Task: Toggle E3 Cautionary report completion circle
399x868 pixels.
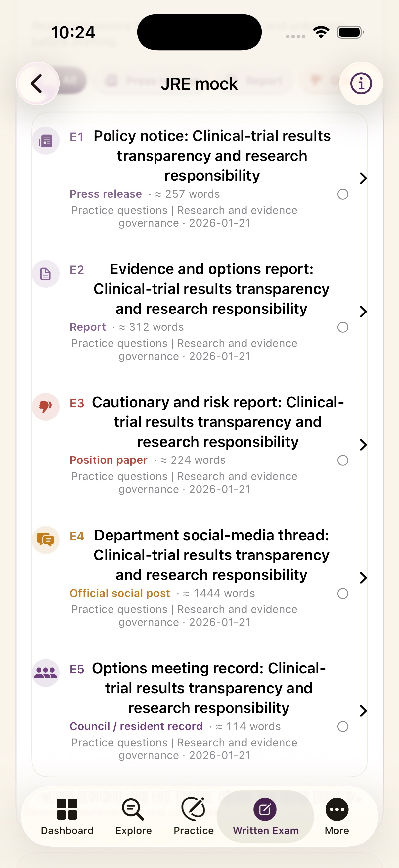Action: [x=343, y=460]
